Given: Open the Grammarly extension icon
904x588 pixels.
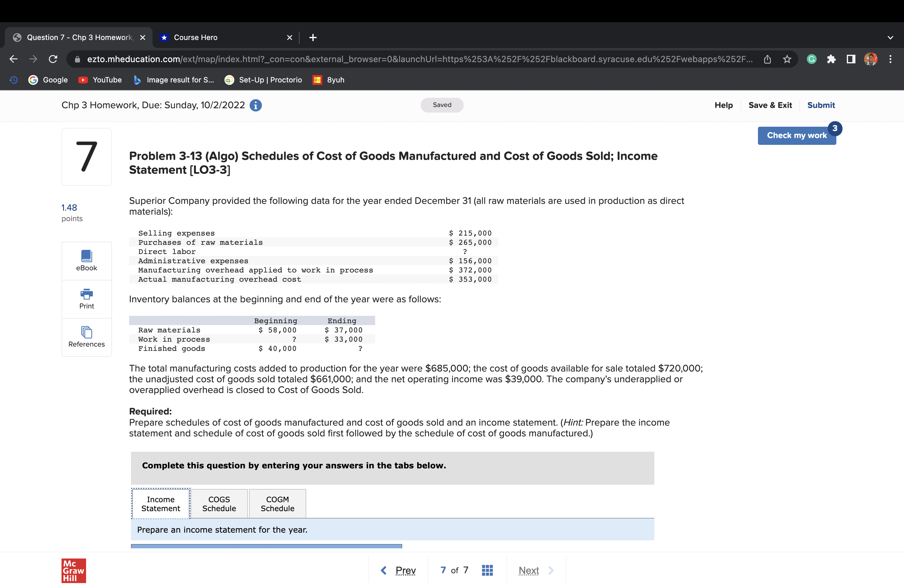Looking at the screenshot, I should pyautogui.click(x=811, y=59).
